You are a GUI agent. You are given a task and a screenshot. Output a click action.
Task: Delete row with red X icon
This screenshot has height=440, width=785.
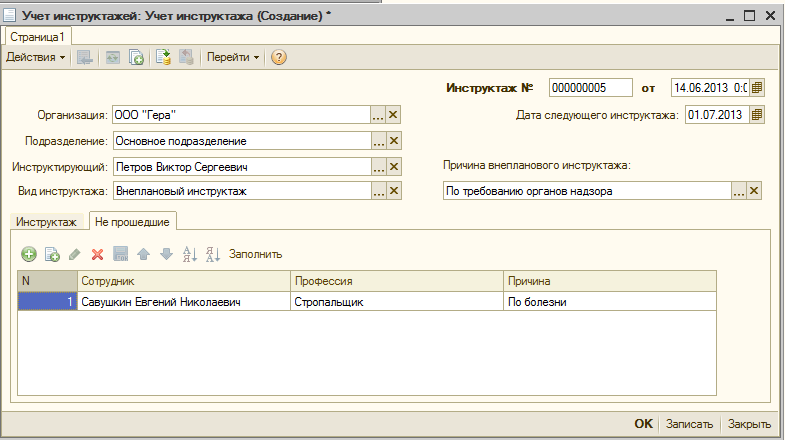(x=98, y=255)
